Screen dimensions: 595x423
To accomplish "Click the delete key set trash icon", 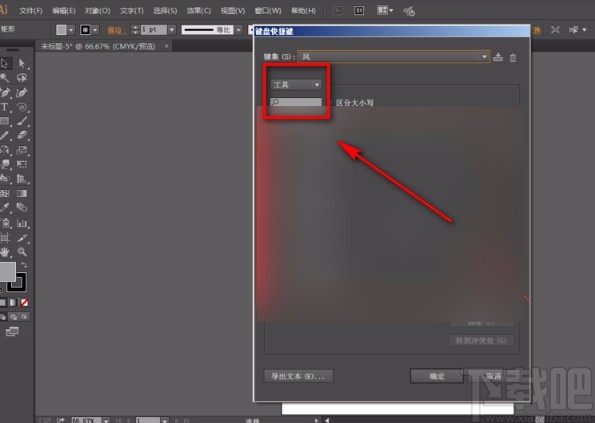I will (513, 57).
